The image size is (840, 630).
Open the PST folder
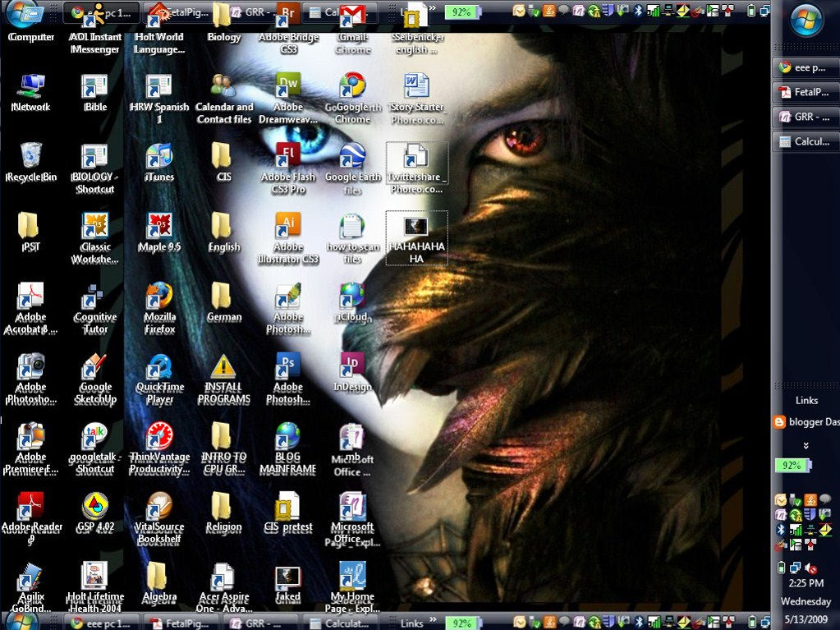pos(30,232)
